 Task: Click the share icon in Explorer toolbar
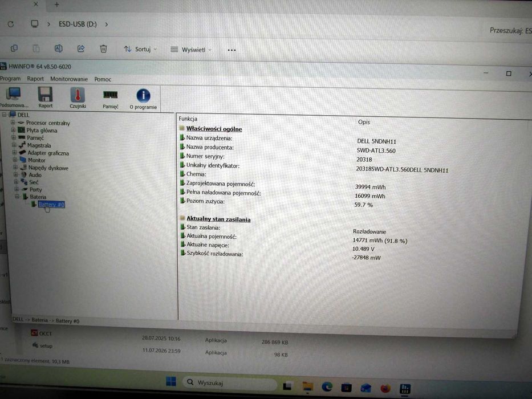[81, 48]
